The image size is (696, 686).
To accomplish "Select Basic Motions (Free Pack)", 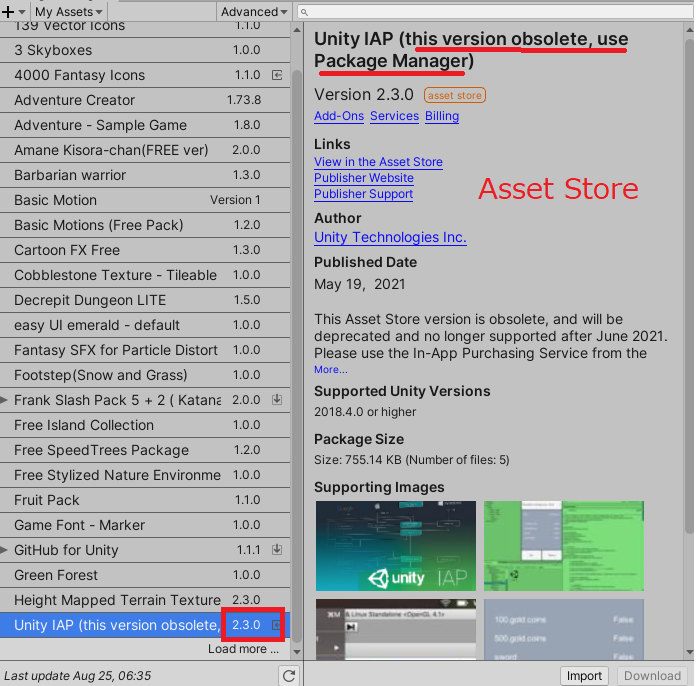I will [x=145, y=225].
